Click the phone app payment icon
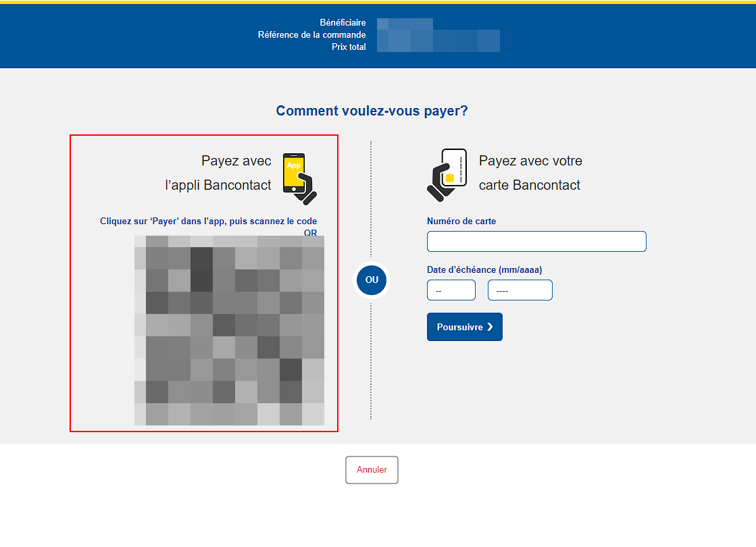The width and height of the screenshot is (756, 547). tap(300, 179)
